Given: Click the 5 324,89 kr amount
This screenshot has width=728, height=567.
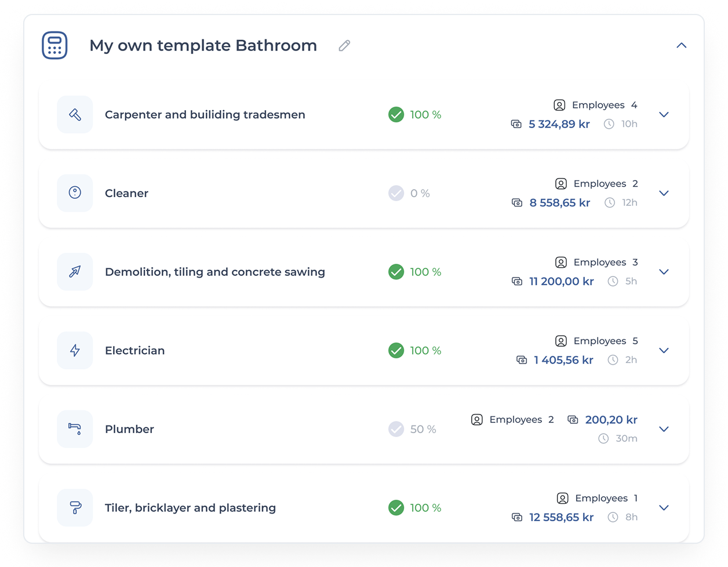Looking at the screenshot, I should click(x=559, y=124).
